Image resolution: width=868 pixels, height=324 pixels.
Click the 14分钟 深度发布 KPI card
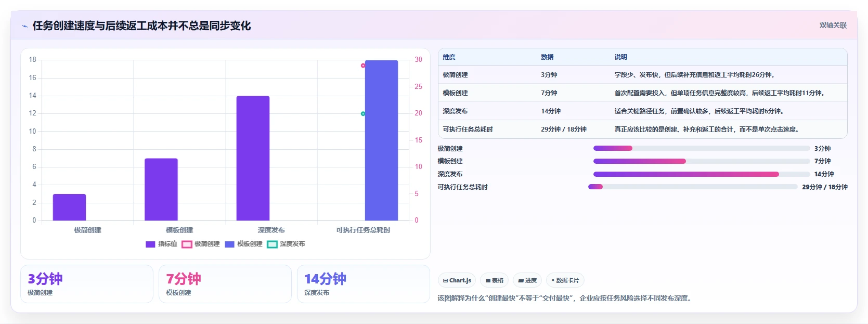pyautogui.click(x=364, y=284)
